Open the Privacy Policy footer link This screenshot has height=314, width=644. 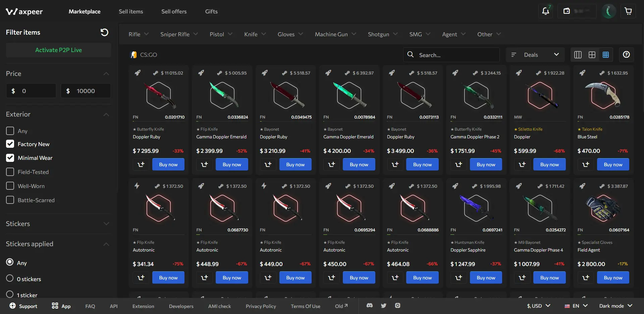coord(261,306)
